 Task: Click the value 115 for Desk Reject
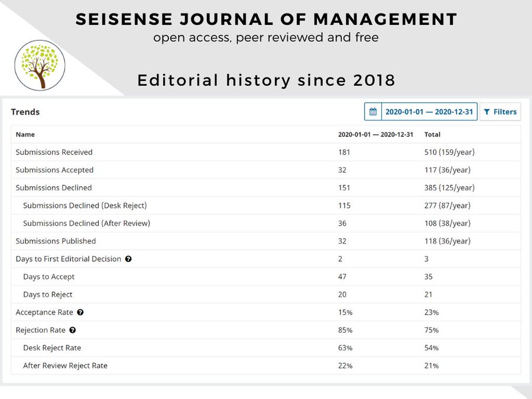[344, 205]
